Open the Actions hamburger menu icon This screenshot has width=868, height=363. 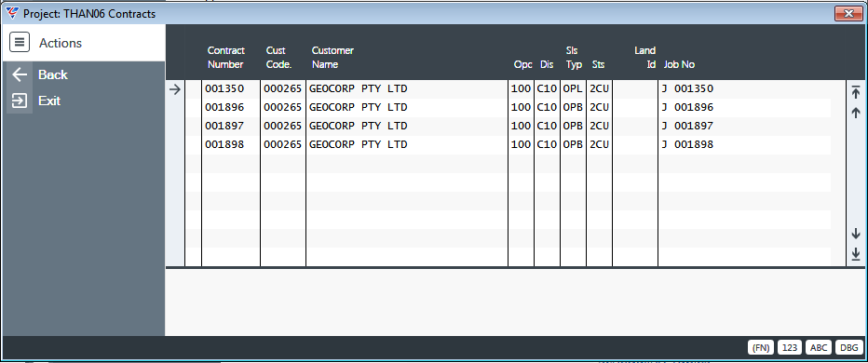tap(20, 43)
